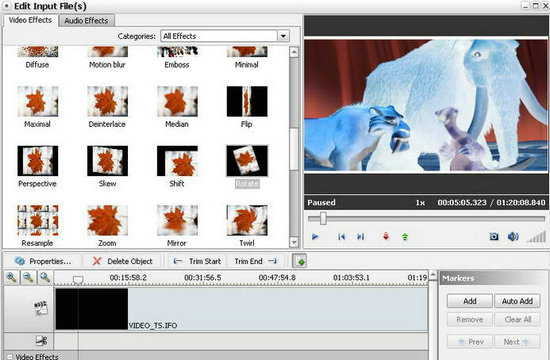Click Clear All markers button
This screenshot has width=550, height=360.
[x=517, y=319]
